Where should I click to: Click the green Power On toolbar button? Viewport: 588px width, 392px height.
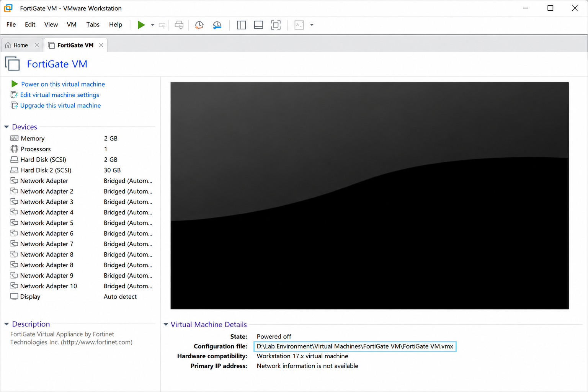click(x=141, y=25)
